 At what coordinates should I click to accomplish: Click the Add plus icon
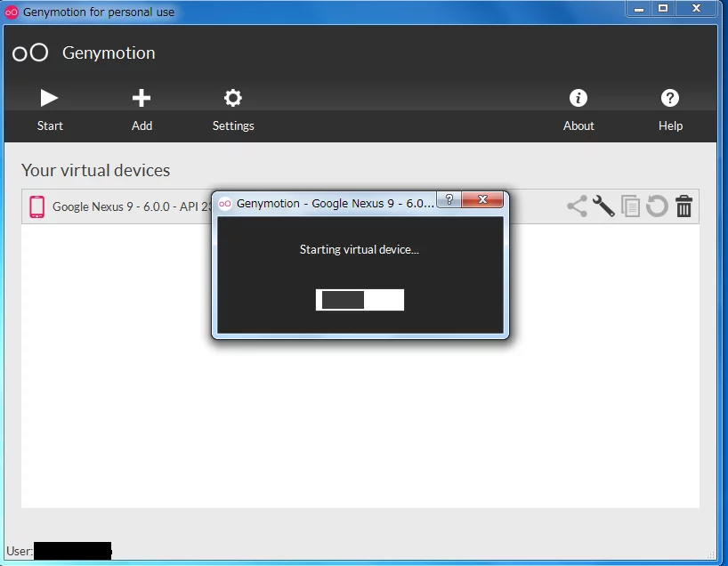pos(142,98)
